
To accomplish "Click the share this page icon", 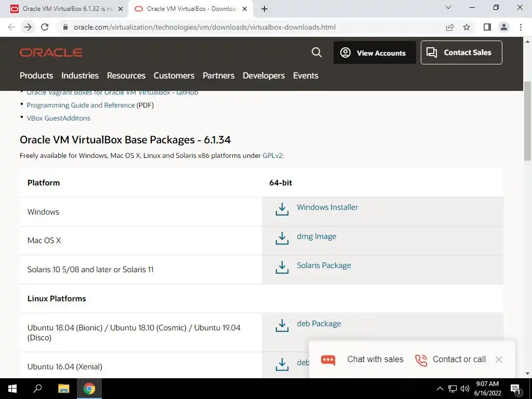I will click(x=450, y=27).
